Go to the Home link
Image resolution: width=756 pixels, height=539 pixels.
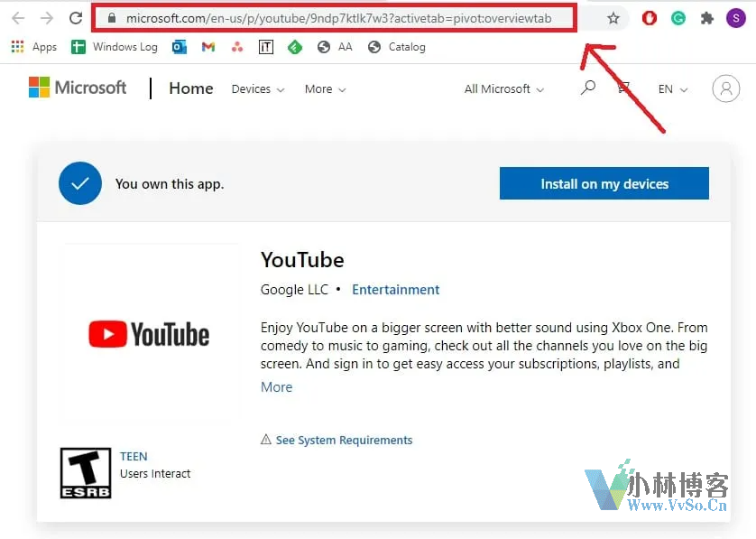coord(191,88)
